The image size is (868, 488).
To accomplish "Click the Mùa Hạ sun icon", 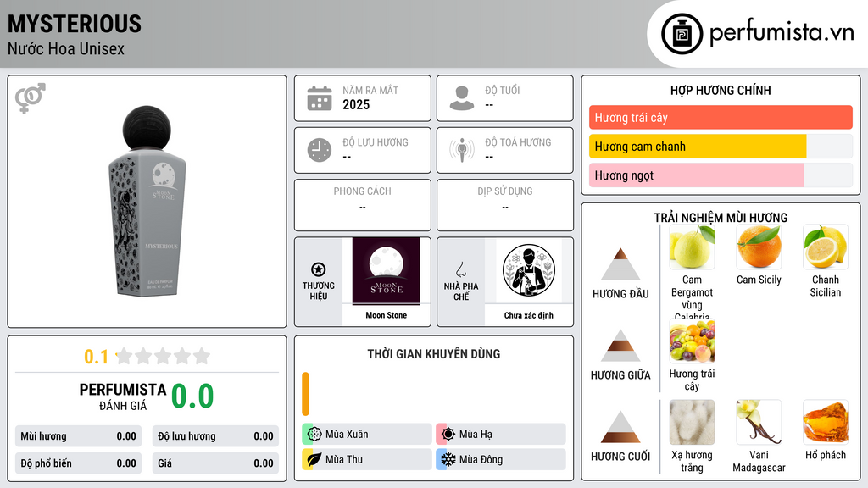I will [448, 434].
